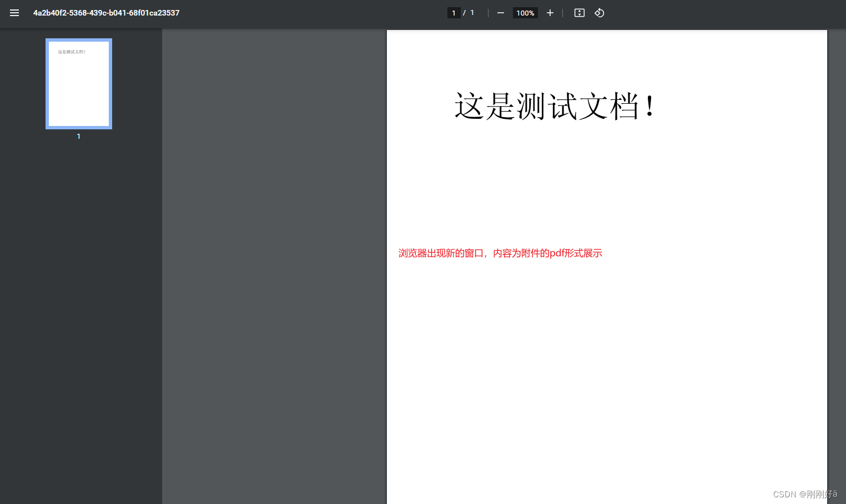Click the page count label / 1
The width and height of the screenshot is (846, 504).
click(x=469, y=12)
